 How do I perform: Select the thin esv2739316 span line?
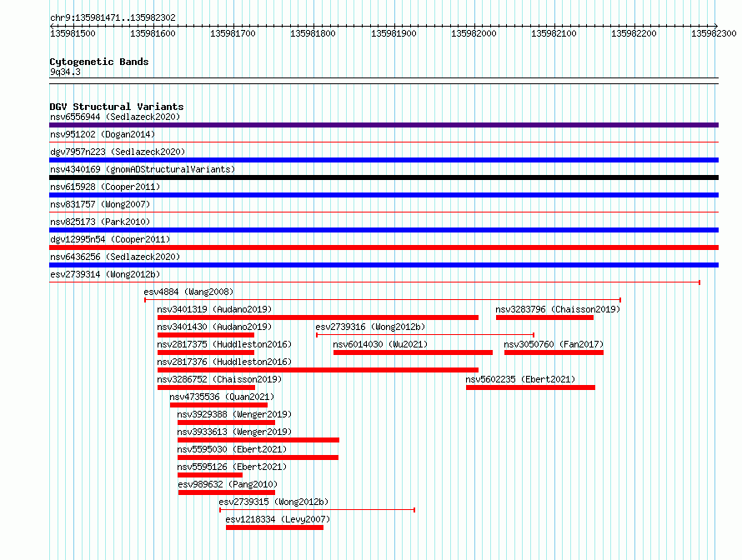425,335
